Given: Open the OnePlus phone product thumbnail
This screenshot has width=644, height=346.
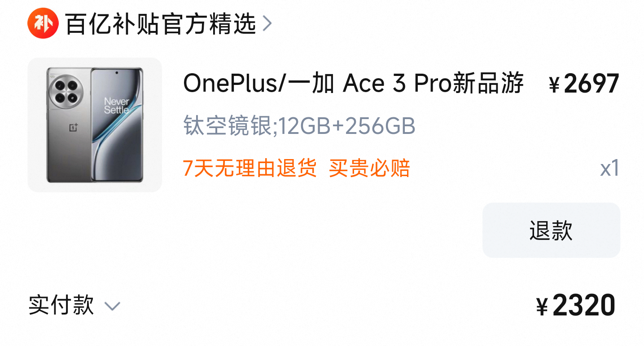Looking at the screenshot, I should click(95, 125).
